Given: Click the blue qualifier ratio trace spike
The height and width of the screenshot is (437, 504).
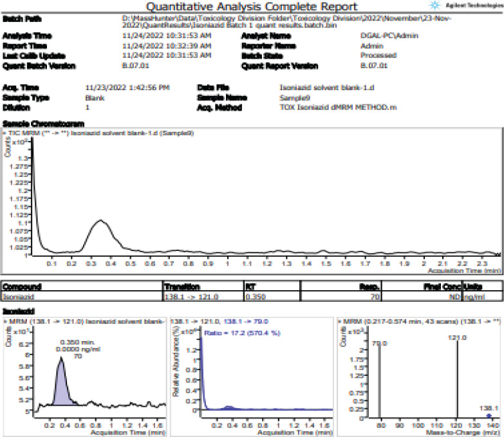Looking at the screenshot, I should pyautogui.click(x=201, y=373).
